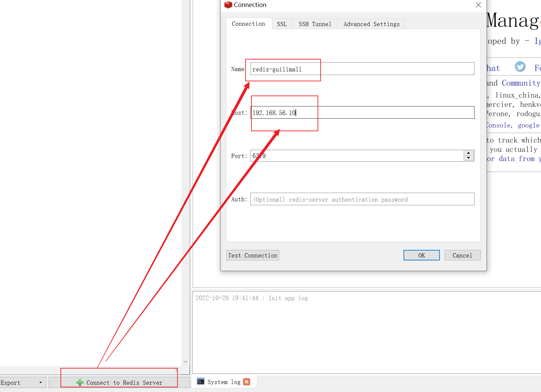Select the Connection tab
541x392 pixels.
[x=249, y=24]
